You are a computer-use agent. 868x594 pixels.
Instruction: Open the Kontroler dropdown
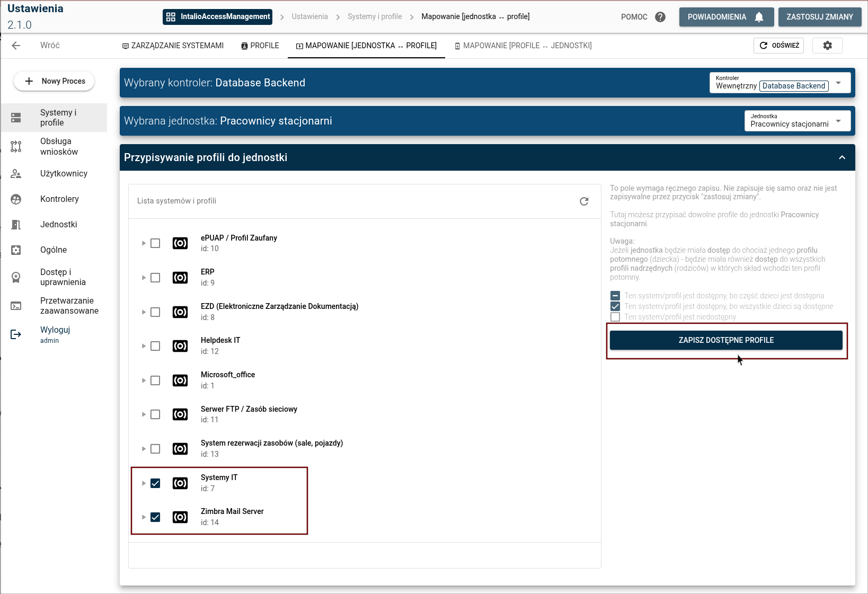click(x=780, y=83)
